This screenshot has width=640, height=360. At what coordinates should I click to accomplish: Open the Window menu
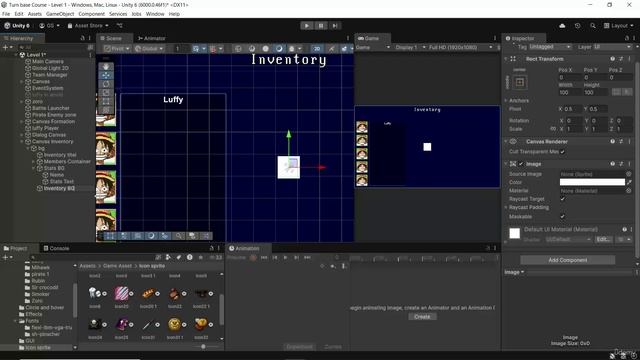155,14
